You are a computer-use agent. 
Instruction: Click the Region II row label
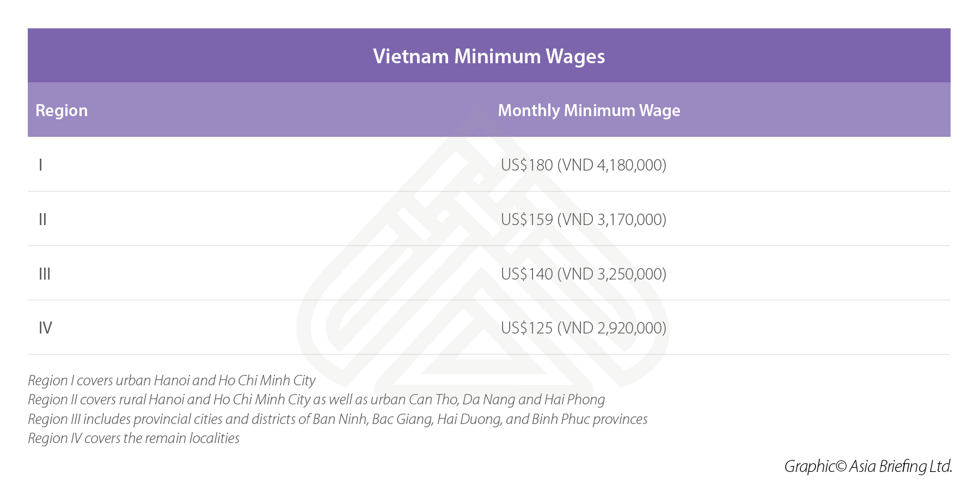[x=43, y=219]
